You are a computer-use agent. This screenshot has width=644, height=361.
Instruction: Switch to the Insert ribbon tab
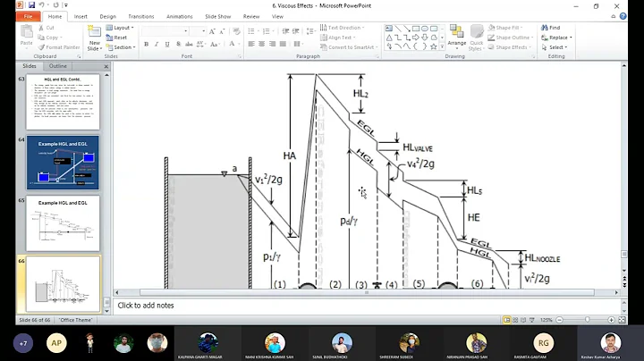[x=80, y=16]
